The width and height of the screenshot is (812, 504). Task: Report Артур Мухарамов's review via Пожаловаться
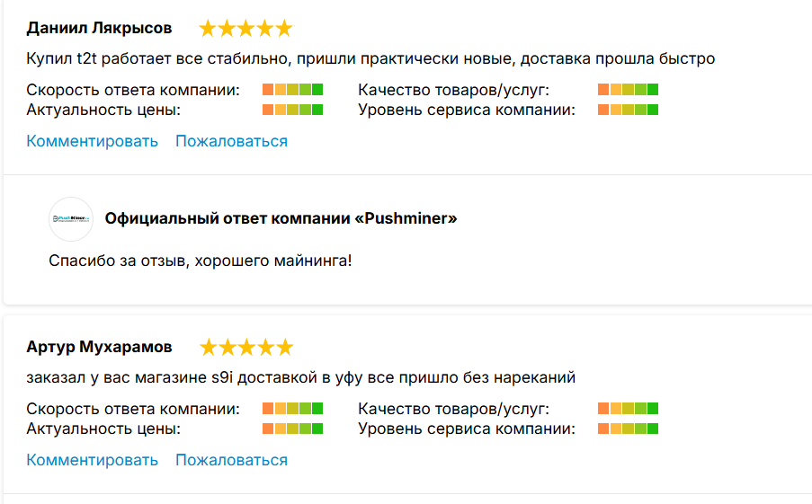[x=231, y=460]
